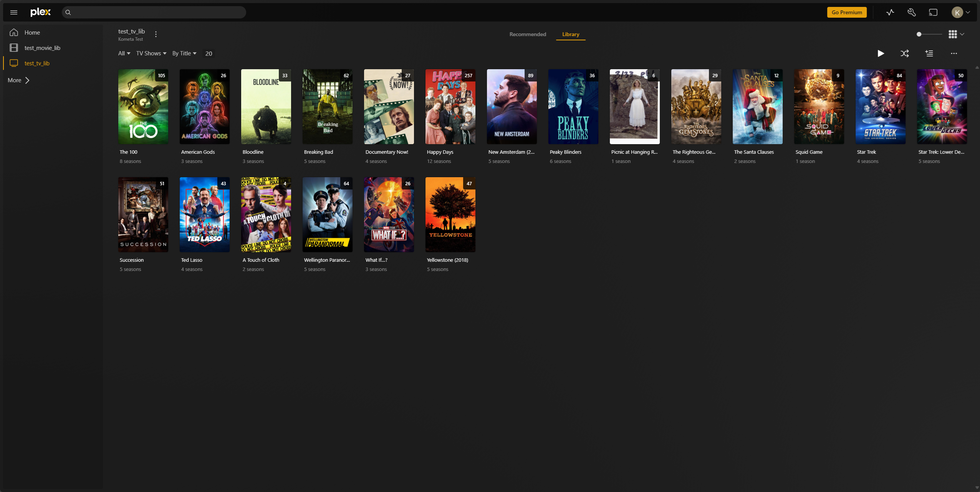Open the TV Shows type dropdown
Screen dimensions: 980x492
click(151, 53)
